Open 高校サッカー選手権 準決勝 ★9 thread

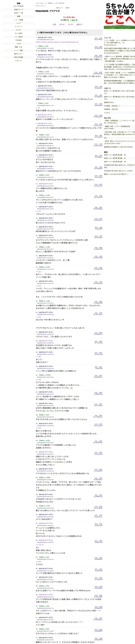pos(115,162)
